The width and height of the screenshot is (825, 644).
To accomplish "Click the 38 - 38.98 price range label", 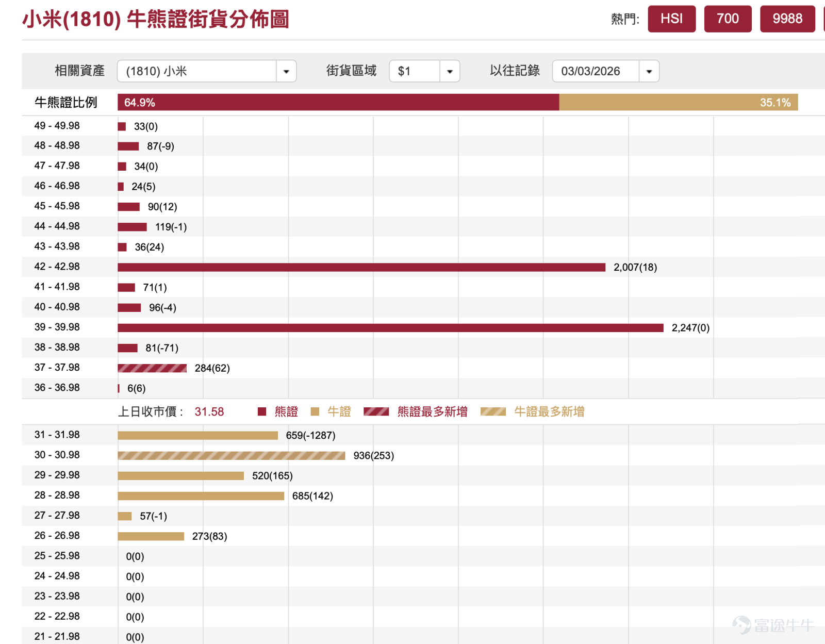I will click(57, 348).
